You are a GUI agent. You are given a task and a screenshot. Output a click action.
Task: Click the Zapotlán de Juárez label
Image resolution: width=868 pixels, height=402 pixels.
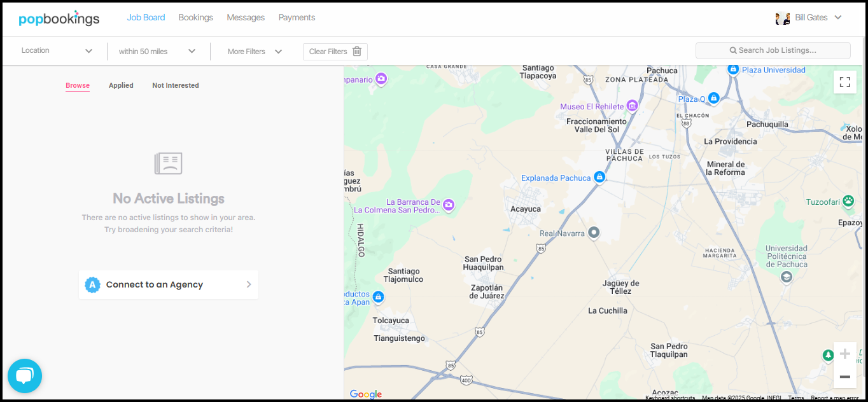487,291
